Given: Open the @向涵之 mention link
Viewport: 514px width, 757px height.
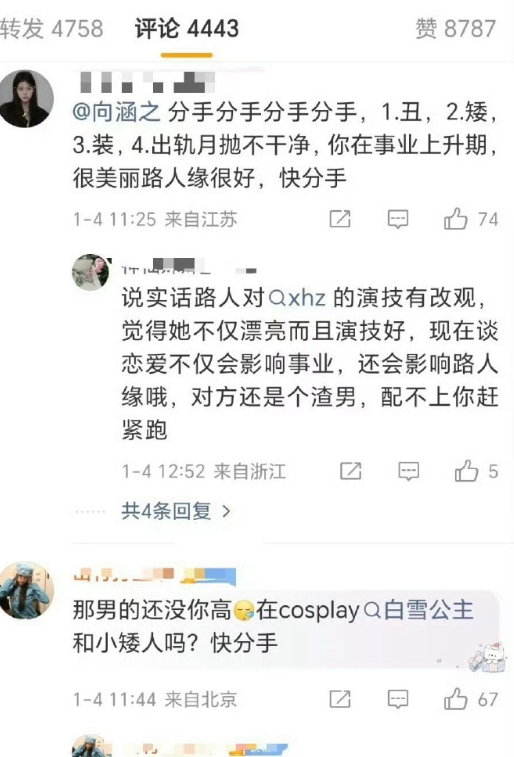Looking at the screenshot, I should (116, 112).
